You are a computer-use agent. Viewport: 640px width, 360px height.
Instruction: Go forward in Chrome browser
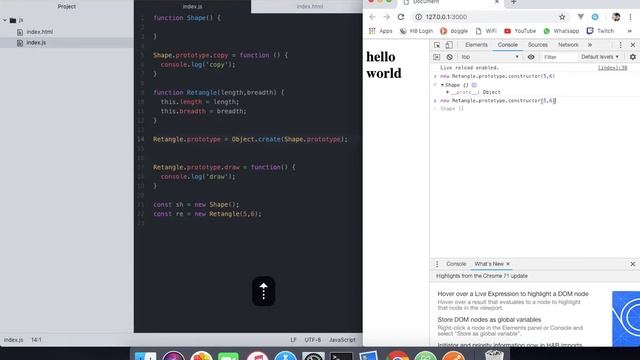pos(387,17)
